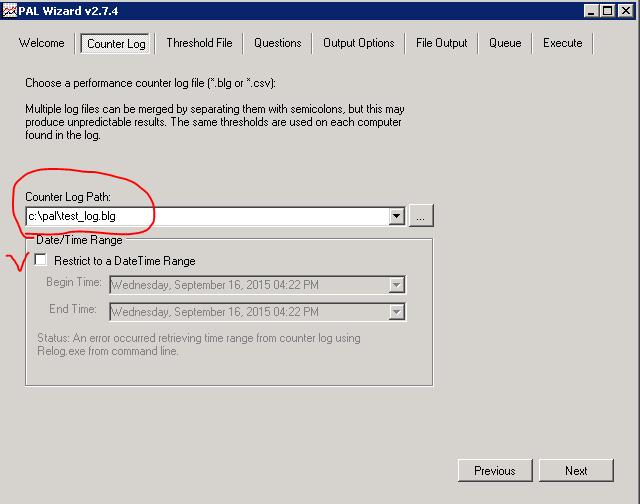Go to the Questions tab
Viewport: 640px width, 504px height.
[278, 43]
